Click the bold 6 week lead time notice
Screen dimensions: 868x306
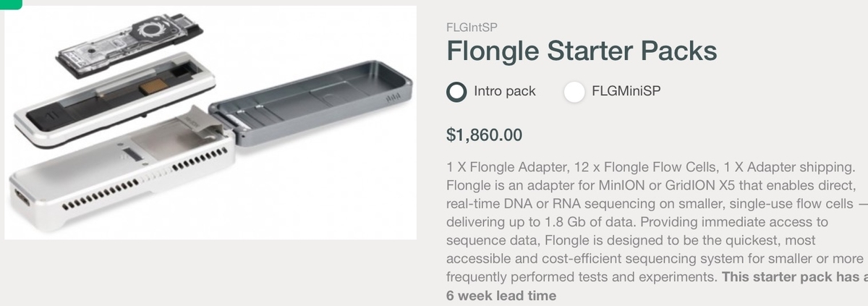(x=502, y=295)
